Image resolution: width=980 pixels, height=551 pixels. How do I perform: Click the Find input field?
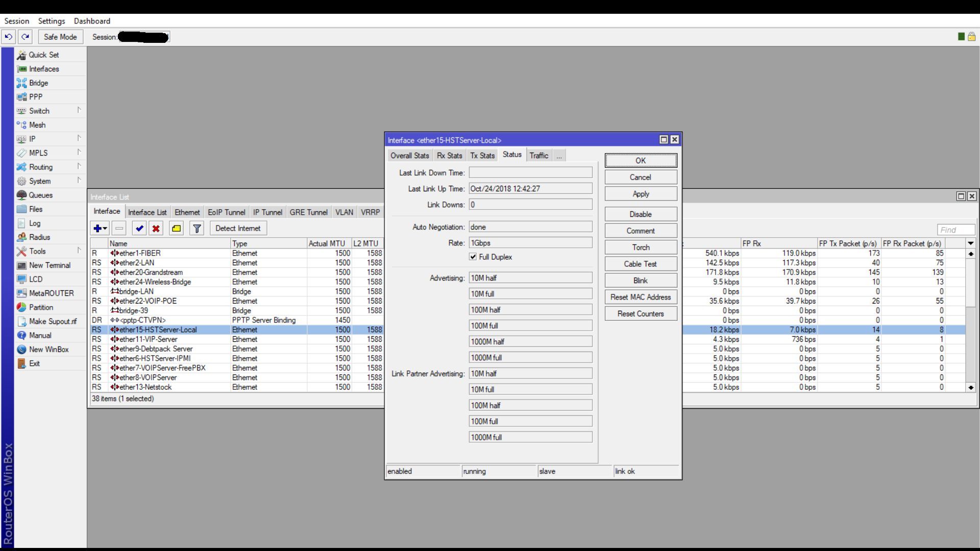[956, 230]
